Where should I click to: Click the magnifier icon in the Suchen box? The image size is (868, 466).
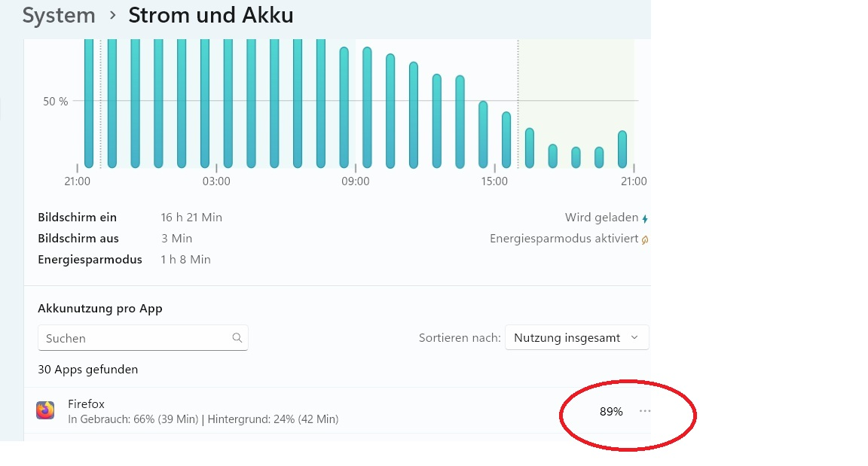(237, 338)
